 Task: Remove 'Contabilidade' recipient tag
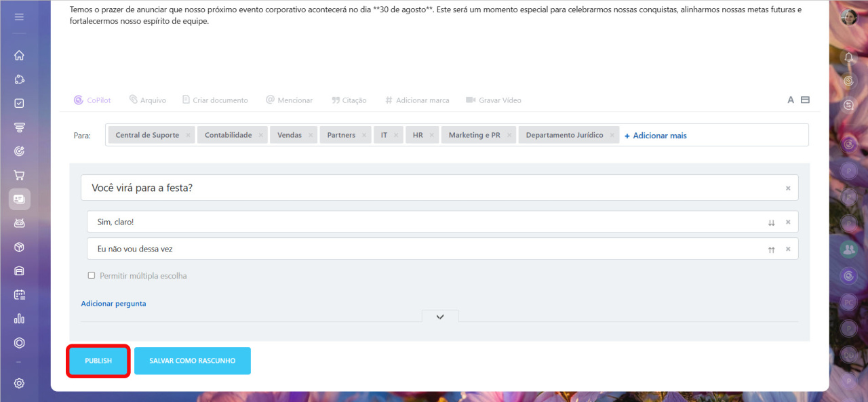pos(260,136)
